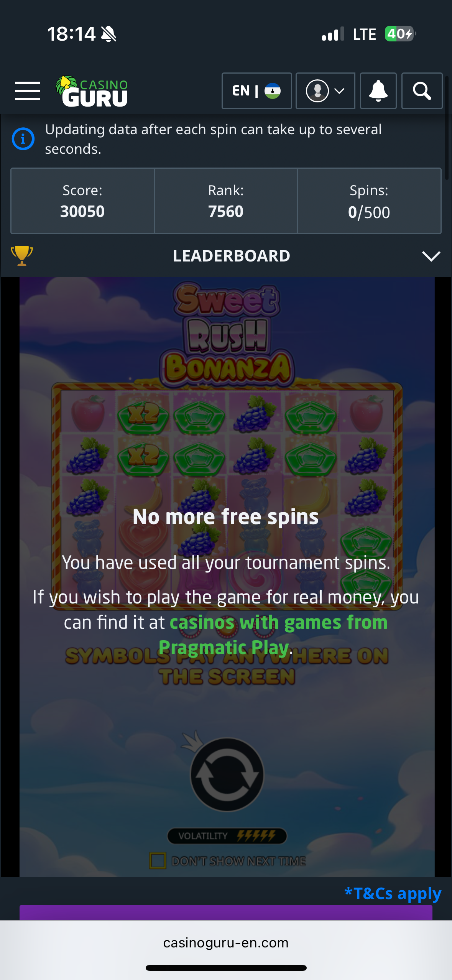Expand the Leaderboard chevron
The height and width of the screenshot is (980, 452).
[431, 256]
